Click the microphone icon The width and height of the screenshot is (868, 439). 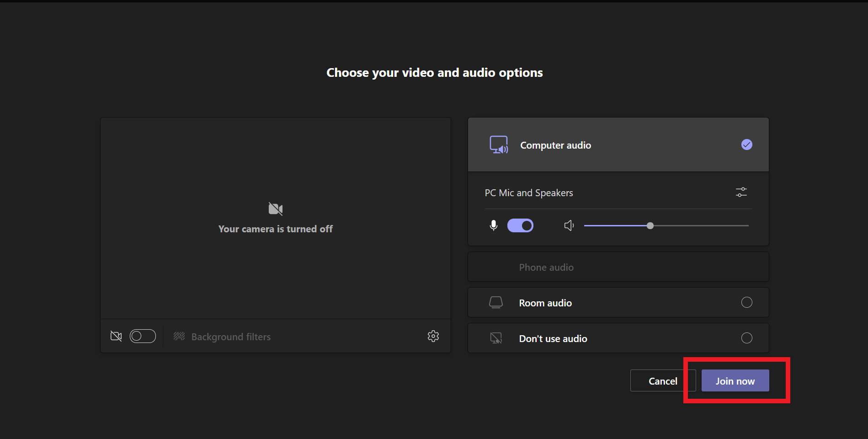(x=494, y=225)
